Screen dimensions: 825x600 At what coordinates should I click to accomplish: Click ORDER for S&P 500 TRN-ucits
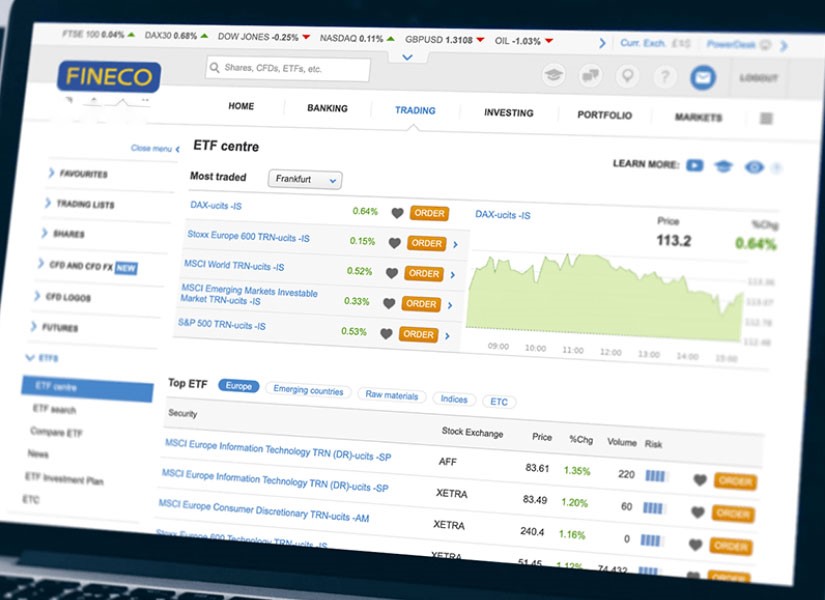point(418,334)
